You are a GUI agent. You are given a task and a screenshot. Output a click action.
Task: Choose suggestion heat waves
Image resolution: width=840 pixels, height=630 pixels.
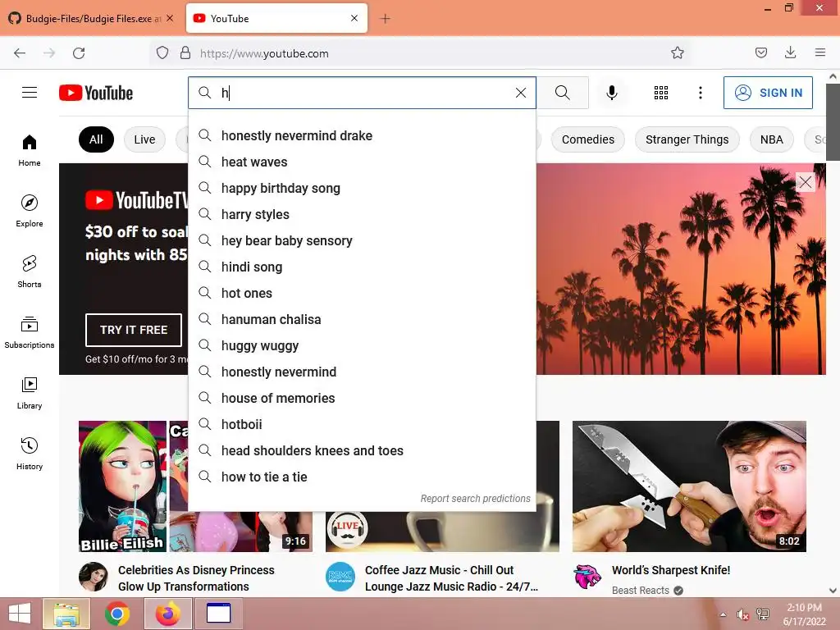coord(362,162)
